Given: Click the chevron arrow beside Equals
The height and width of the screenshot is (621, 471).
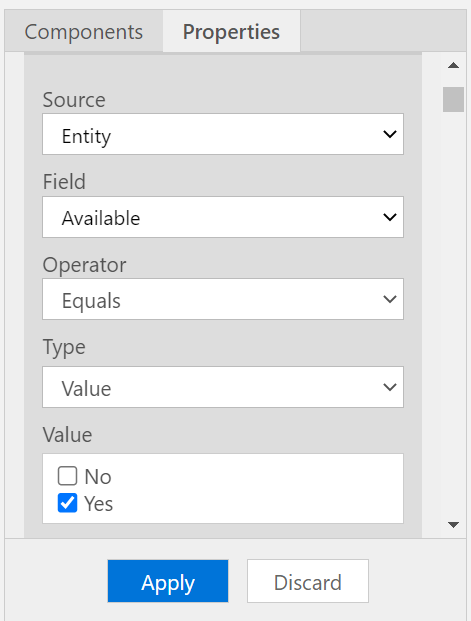Looking at the screenshot, I should (x=390, y=299).
